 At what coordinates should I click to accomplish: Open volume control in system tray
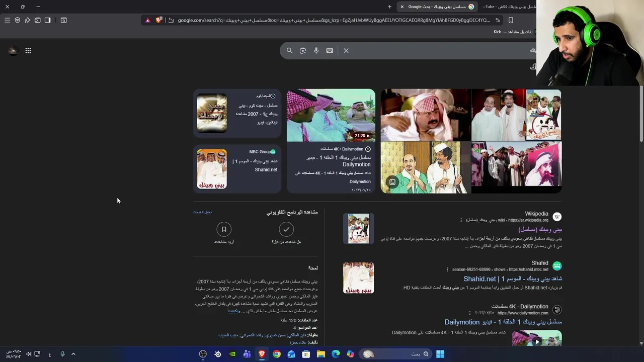tap(28, 354)
